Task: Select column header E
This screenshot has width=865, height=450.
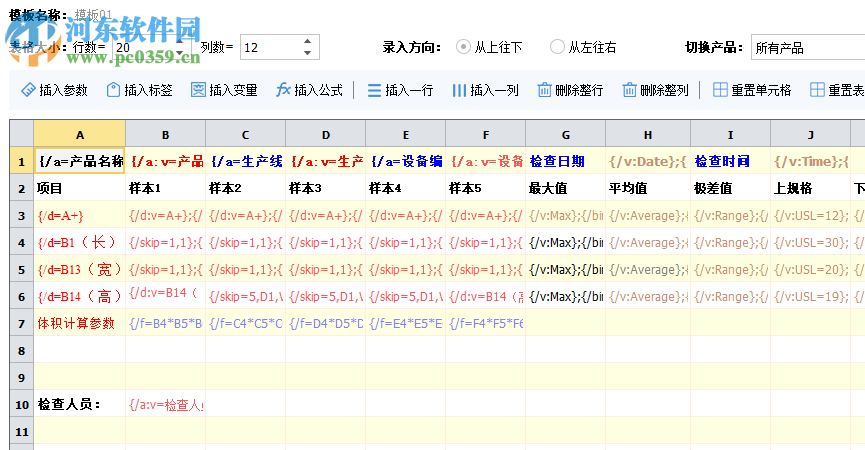Action: 405,134
